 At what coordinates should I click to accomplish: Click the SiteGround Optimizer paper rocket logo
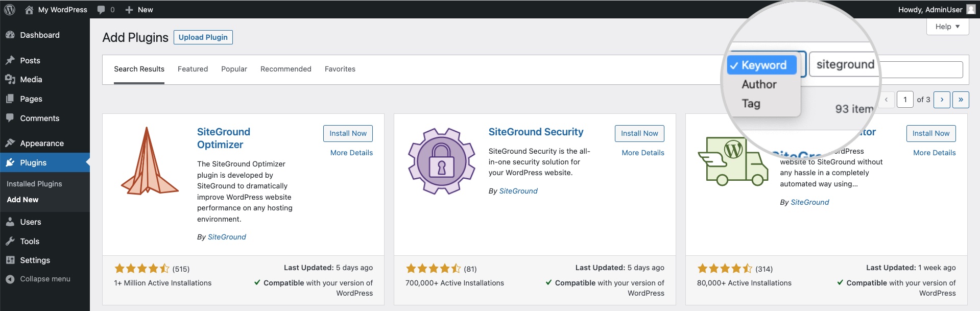click(149, 160)
